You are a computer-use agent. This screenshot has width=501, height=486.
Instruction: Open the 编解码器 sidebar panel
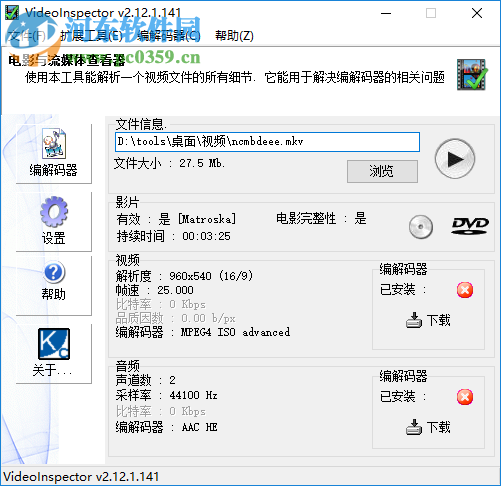[54, 153]
